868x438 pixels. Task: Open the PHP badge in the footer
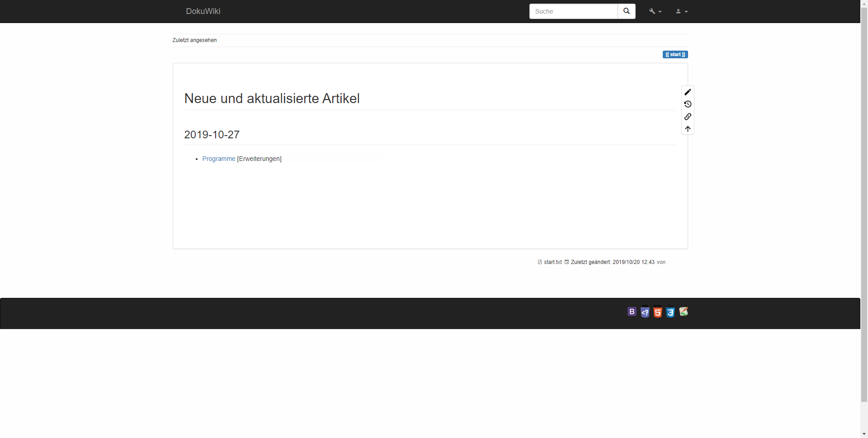point(645,312)
